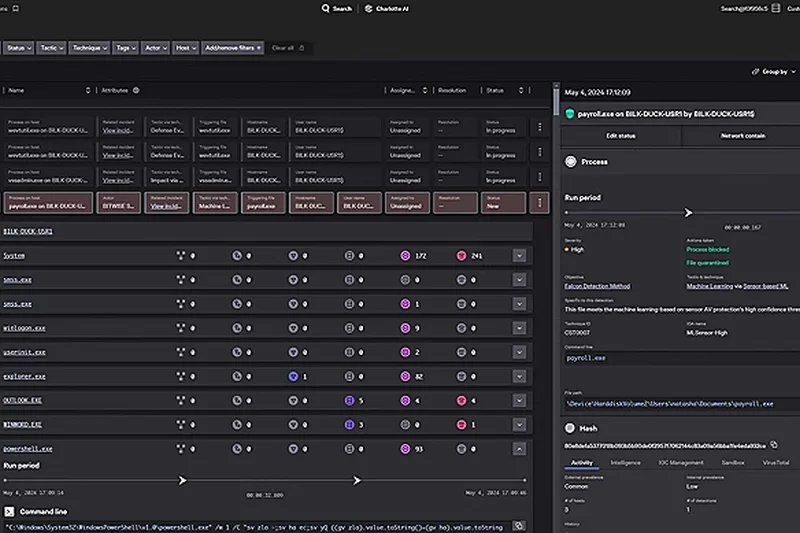Viewport: 800px width, 533px height.
Task: Copy the file hash value
Action: [773, 444]
